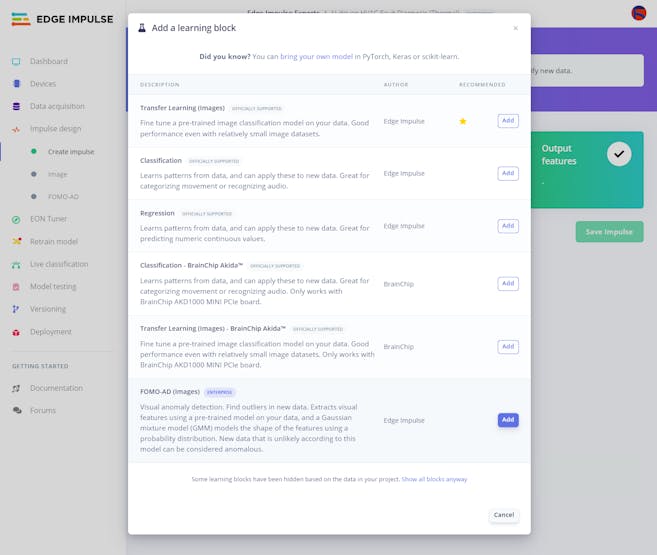Screen dimensions: 657x555
Task: Open Dashboard in the sidebar
Action: (x=49, y=62)
